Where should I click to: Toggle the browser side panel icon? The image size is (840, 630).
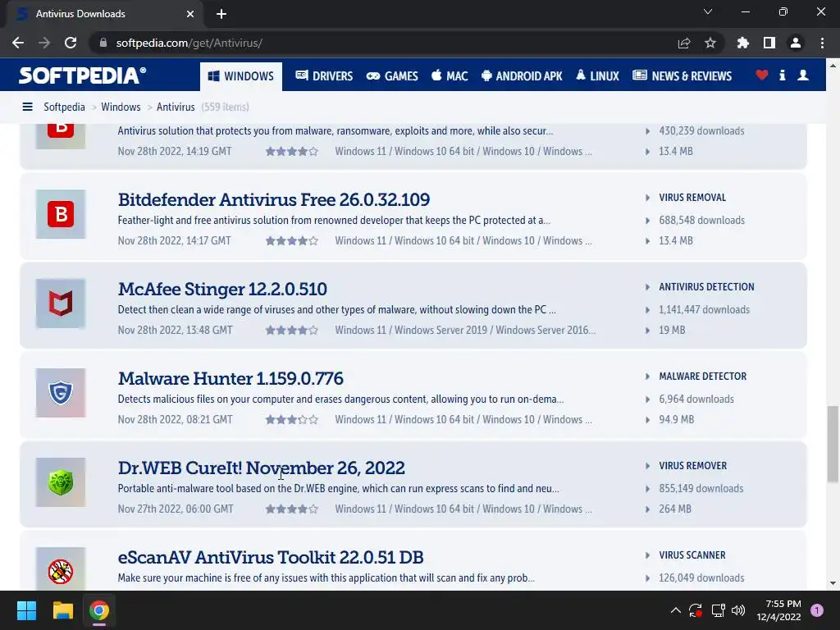[x=769, y=43]
